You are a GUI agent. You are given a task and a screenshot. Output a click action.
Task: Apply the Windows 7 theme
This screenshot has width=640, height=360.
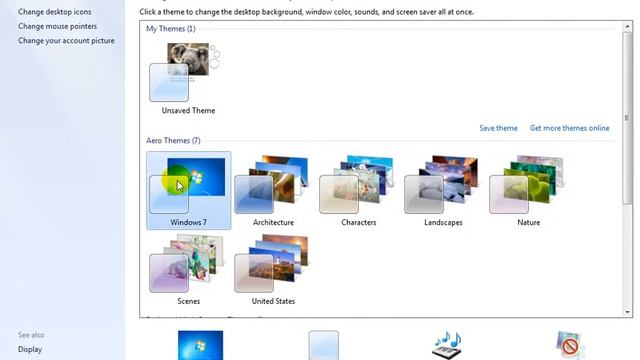click(x=189, y=190)
